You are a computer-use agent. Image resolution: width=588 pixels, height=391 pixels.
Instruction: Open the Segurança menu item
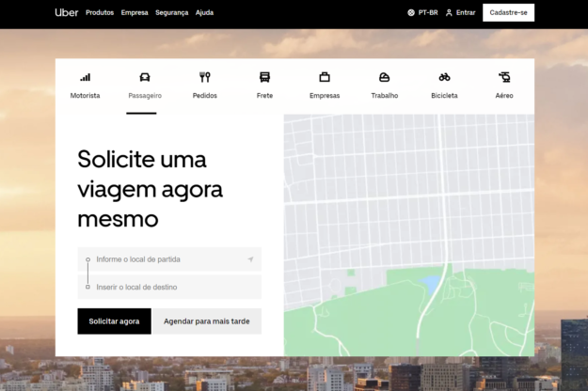tap(172, 13)
